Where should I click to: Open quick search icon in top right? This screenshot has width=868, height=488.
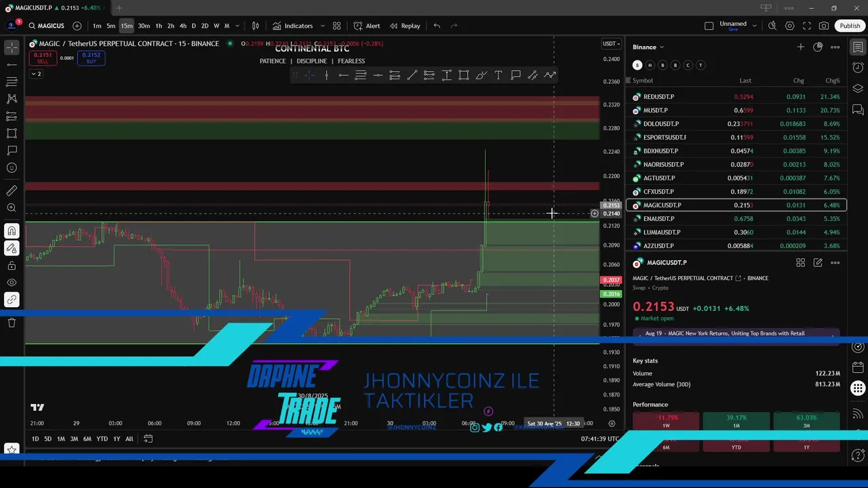(772, 26)
